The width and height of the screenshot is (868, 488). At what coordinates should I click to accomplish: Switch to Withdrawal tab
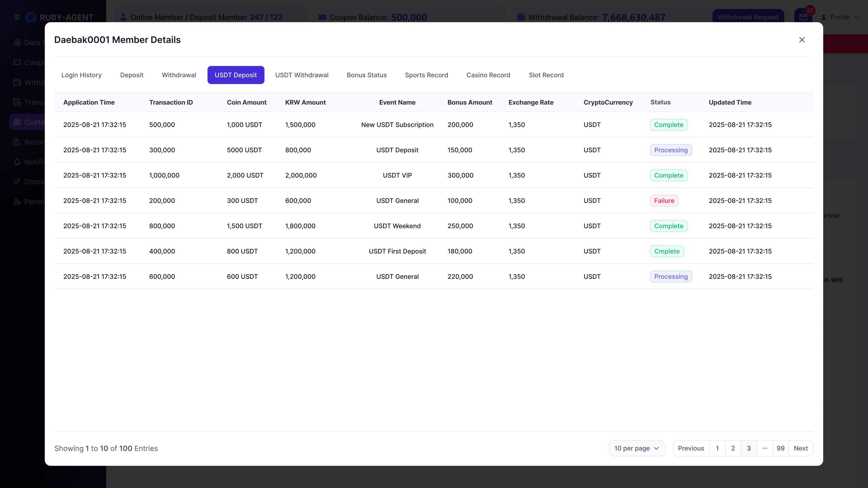[x=179, y=75]
